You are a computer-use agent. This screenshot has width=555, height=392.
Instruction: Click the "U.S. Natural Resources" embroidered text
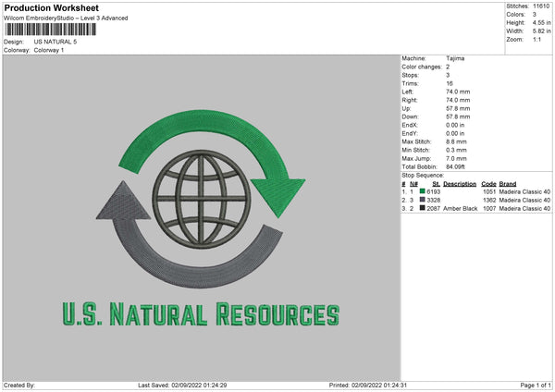point(200,314)
